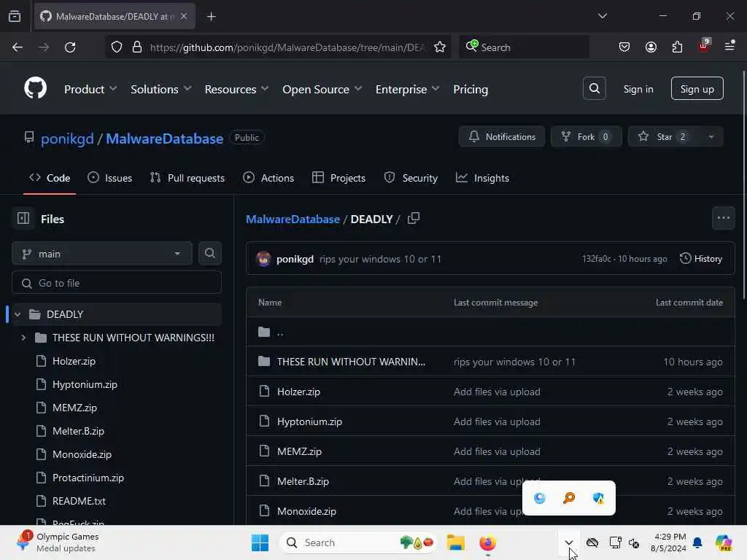Expand the Resources menu
Screen dimensions: 747x560
pos(236,89)
